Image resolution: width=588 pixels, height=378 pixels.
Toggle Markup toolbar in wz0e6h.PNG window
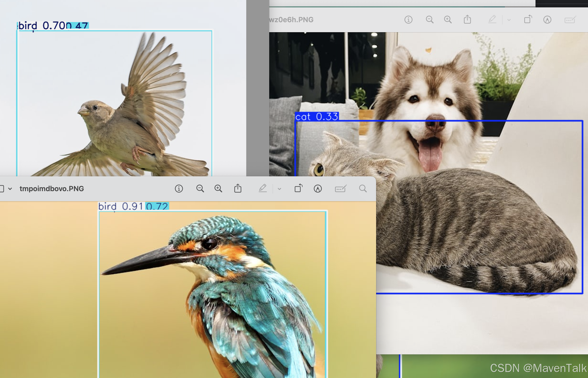coord(547,20)
